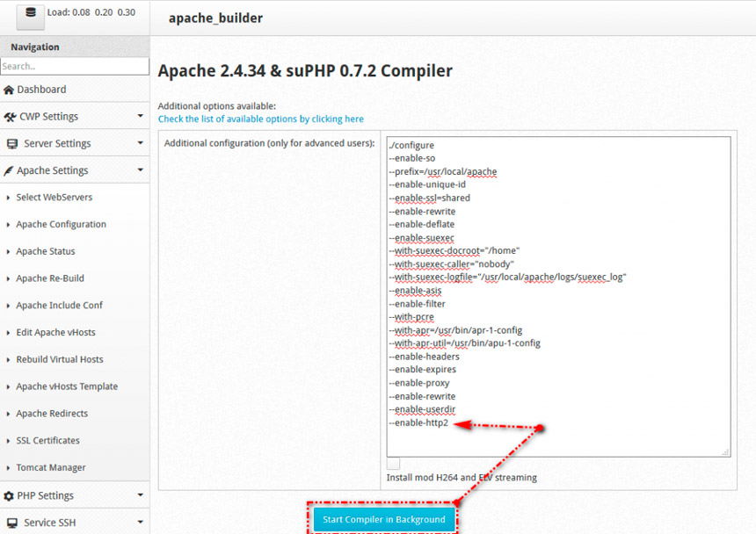Expand the CWP Settings dropdown arrow
756x534 pixels.
click(x=141, y=116)
